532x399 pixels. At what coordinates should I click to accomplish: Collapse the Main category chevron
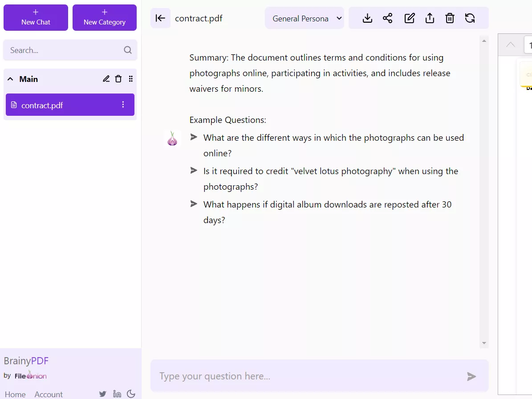[x=10, y=78]
